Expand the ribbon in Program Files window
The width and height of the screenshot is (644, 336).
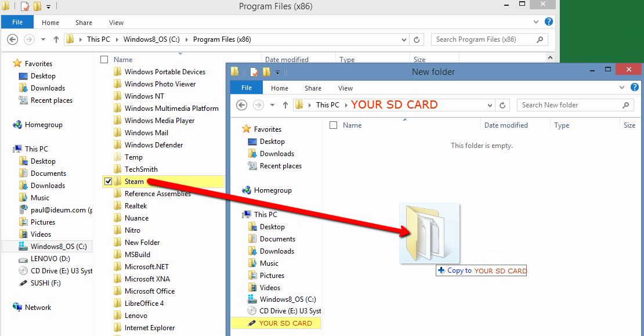click(x=536, y=22)
